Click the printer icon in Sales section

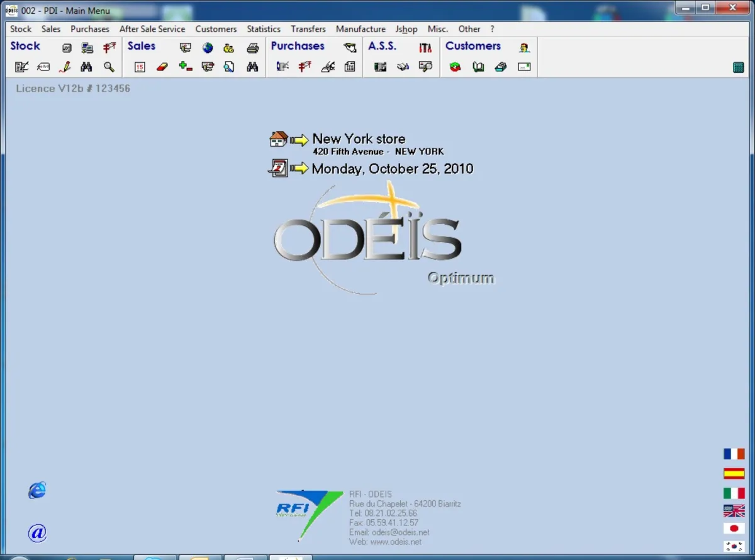pyautogui.click(x=252, y=48)
